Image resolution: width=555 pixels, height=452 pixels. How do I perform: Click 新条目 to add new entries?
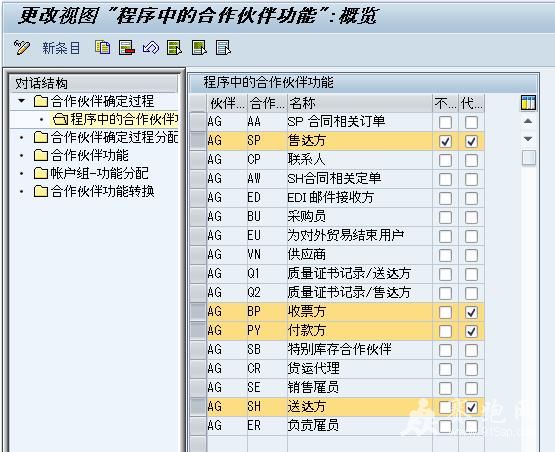coord(61,48)
